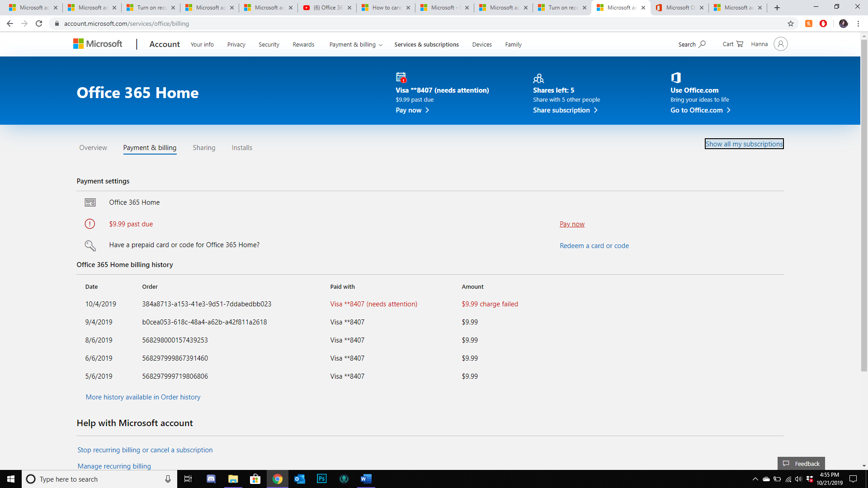This screenshot has height=488, width=868.
Task: Click Pay now in blue banner
Action: (x=412, y=110)
